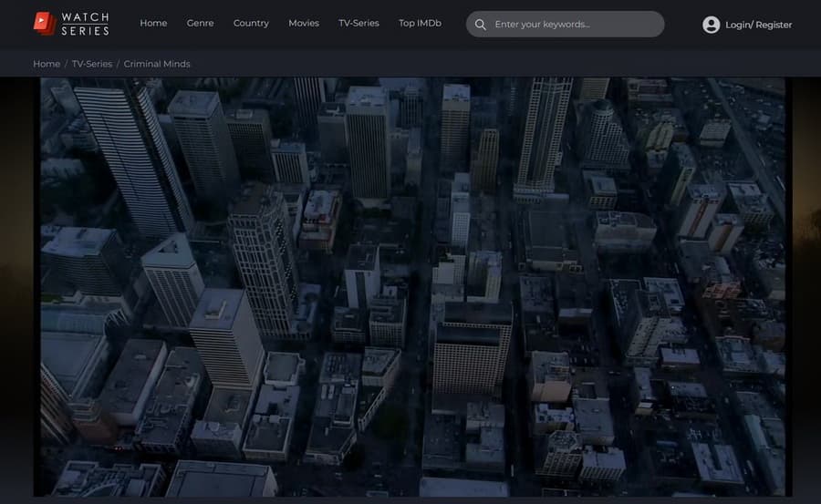
Task: Play the Criminal Minds video player
Action: click(412, 286)
